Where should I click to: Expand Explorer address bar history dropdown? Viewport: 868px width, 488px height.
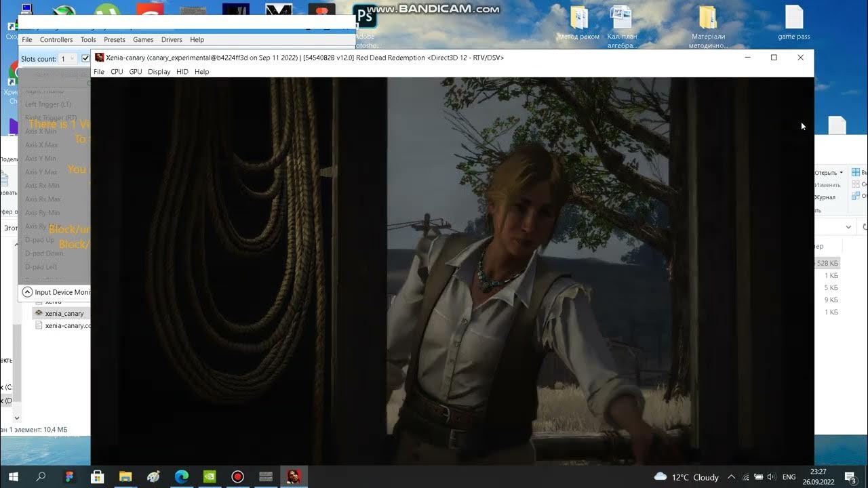click(x=848, y=227)
